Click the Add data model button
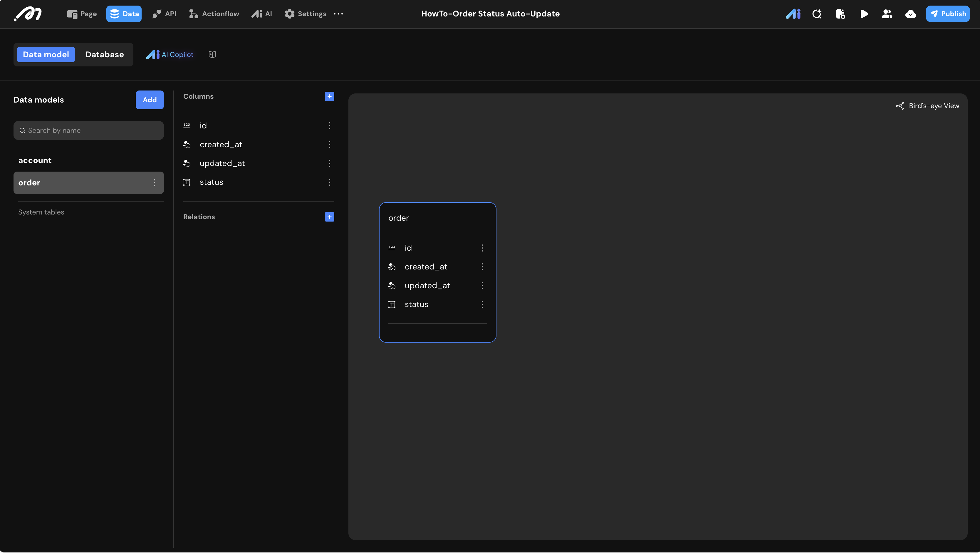Viewport: 980px width, 553px height. (x=150, y=100)
